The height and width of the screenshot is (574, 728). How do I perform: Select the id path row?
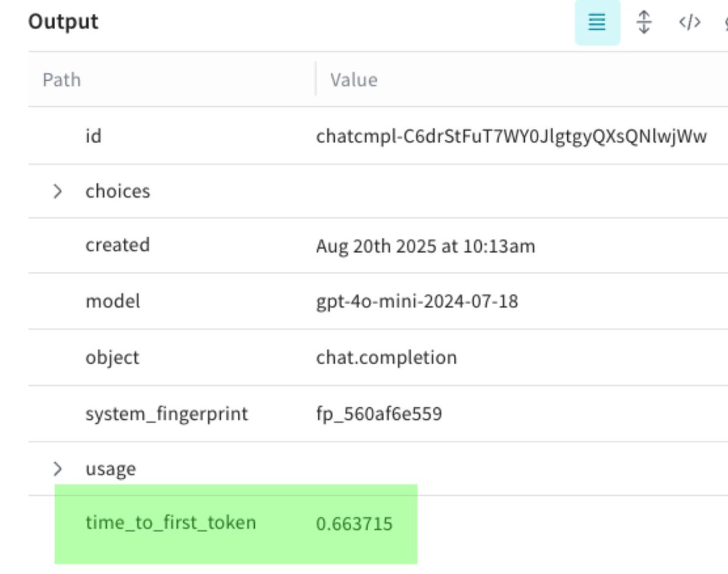pos(93,136)
